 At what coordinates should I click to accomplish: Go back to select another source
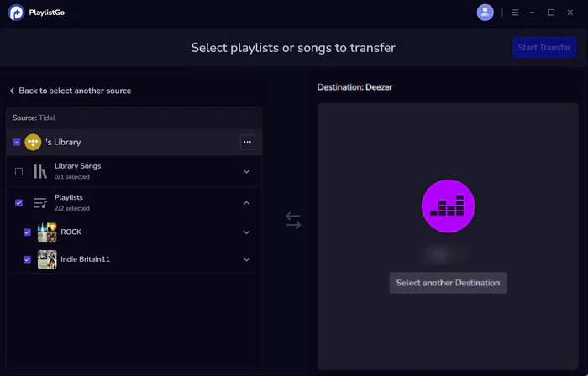70,91
